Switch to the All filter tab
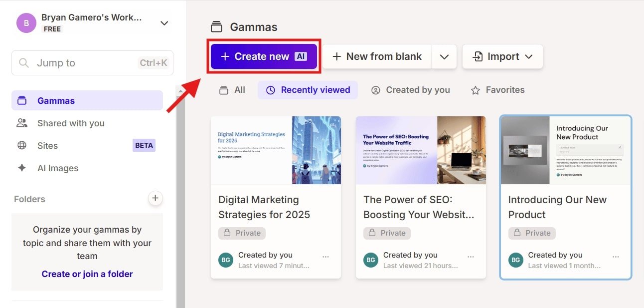 point(232,90)
